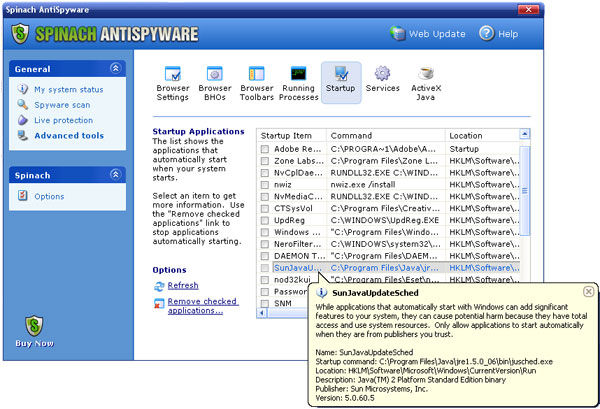This screenshot has height=409, width=600.
Task: Close the SunJavaUpdateSched tooltip balloon
Action: click(x=589, y=292)
